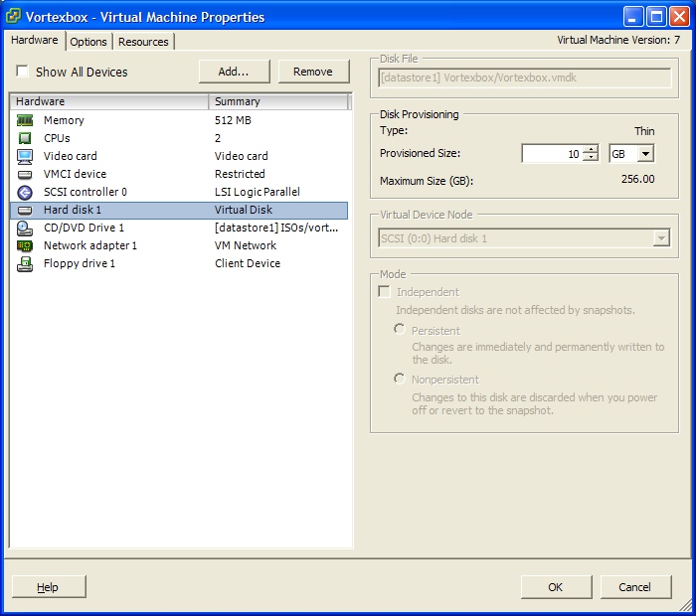Viewport: 696px width, 616px height.
Task: Open the Virtual Device Node dropdown
Action: pyautogui.click(x=661, y=238)
